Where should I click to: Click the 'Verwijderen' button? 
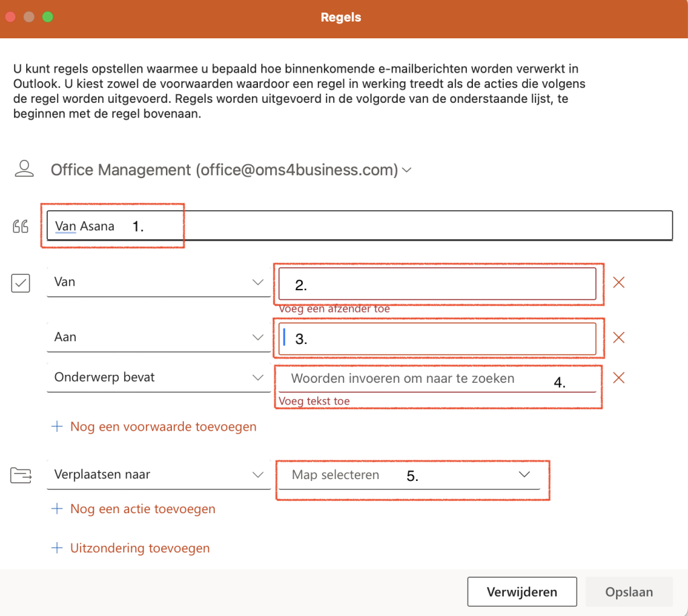(522, 592)
